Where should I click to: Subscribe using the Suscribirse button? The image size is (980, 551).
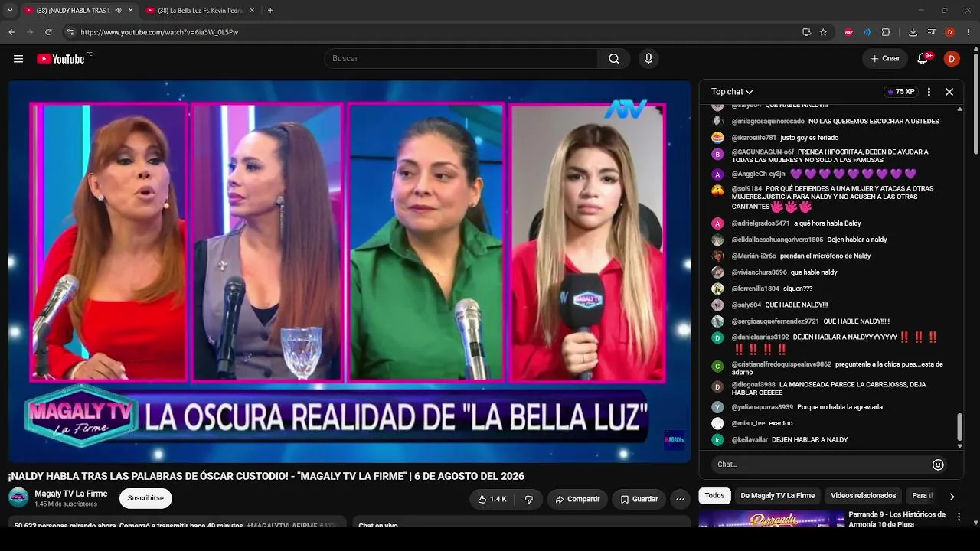coord(145,499)
